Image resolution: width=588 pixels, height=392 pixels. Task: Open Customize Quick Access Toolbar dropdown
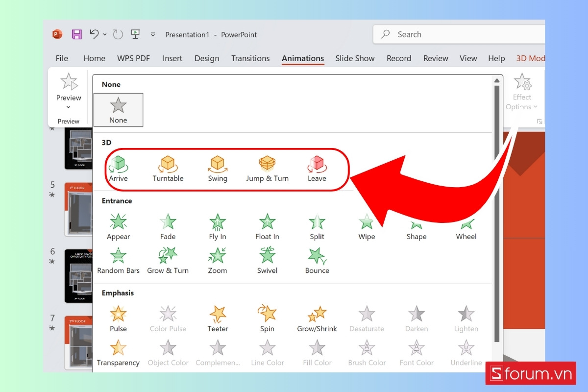coord(153,34)
